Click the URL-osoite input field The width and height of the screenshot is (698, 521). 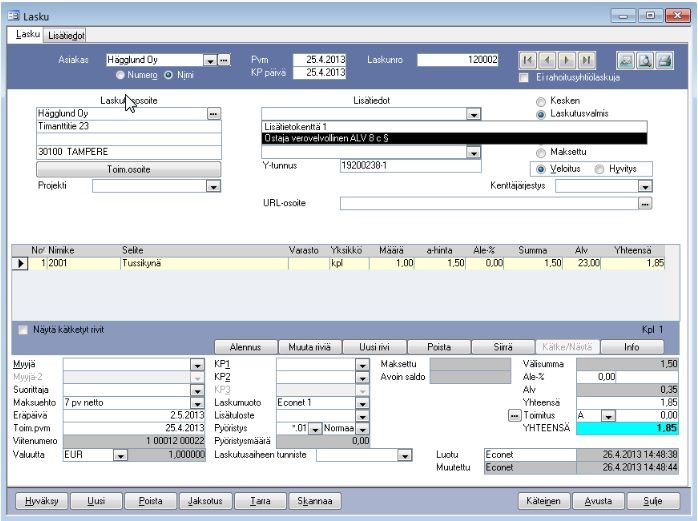[x=489, y=204]
